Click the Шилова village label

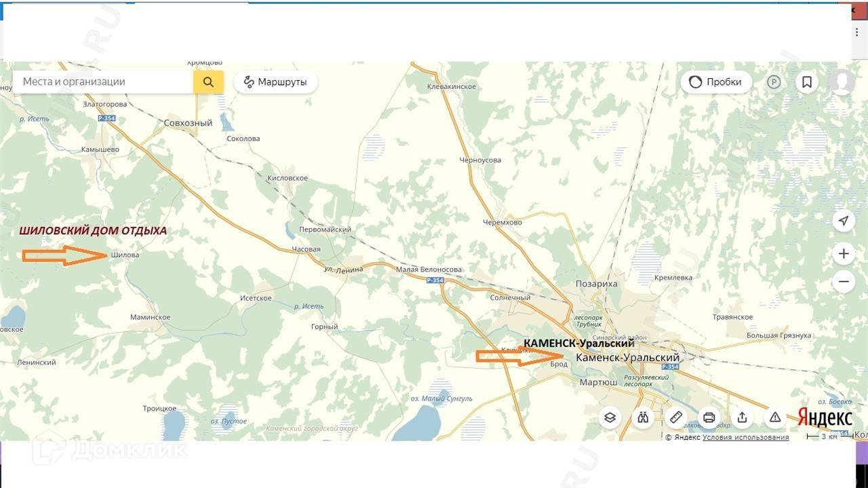(x=125, y=255)
